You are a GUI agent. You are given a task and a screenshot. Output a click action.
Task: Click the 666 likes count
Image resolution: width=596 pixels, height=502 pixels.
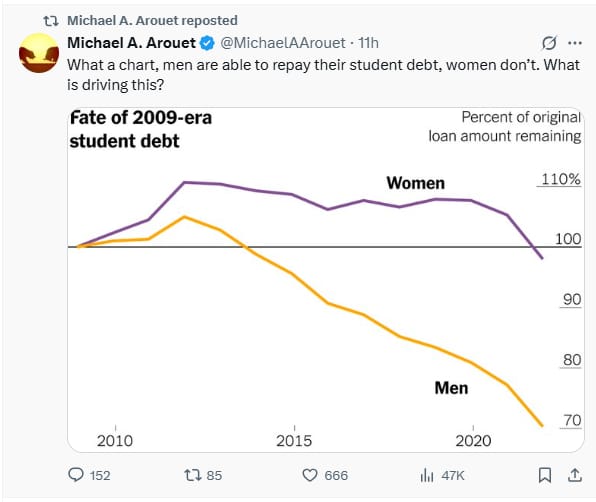coord(336,475)
